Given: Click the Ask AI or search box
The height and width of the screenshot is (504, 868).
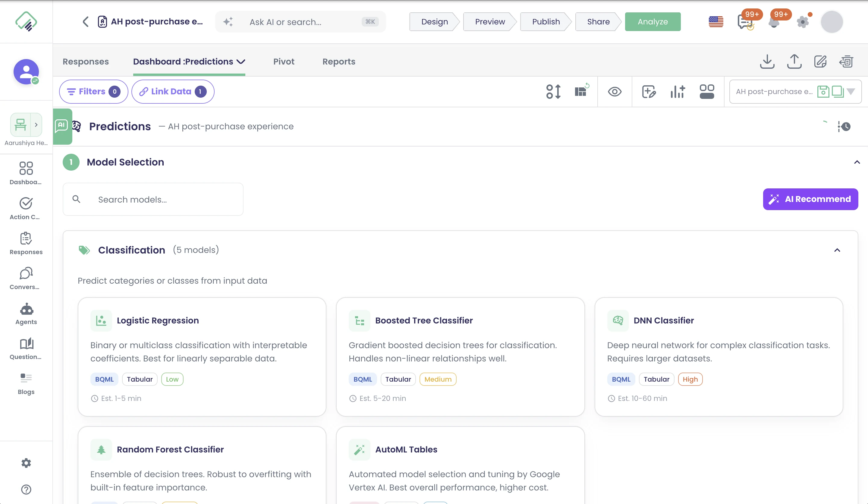Looking at the screenshot, I should click(300, 22).
